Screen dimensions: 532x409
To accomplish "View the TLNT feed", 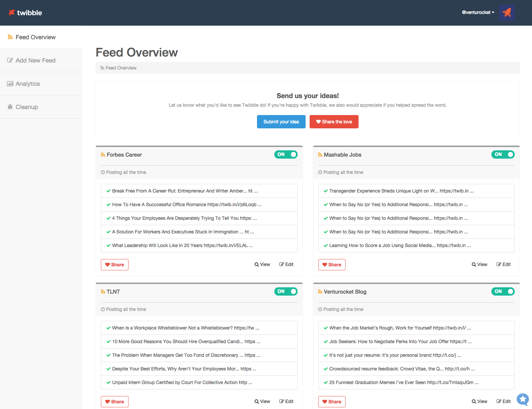I will click(x=262, y=401).
